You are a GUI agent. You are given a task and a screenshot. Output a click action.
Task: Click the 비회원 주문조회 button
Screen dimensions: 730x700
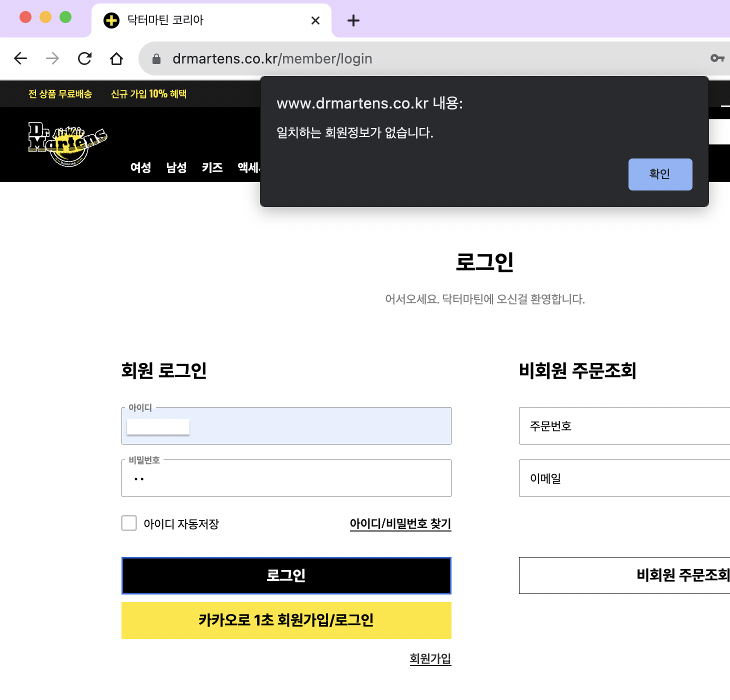(x=624, y=575)
